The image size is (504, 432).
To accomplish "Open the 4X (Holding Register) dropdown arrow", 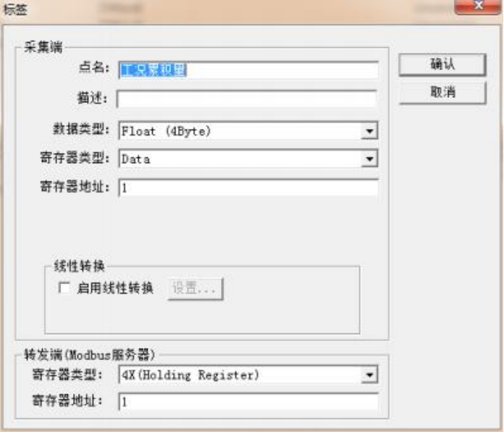I will click(x=369, y=375).
